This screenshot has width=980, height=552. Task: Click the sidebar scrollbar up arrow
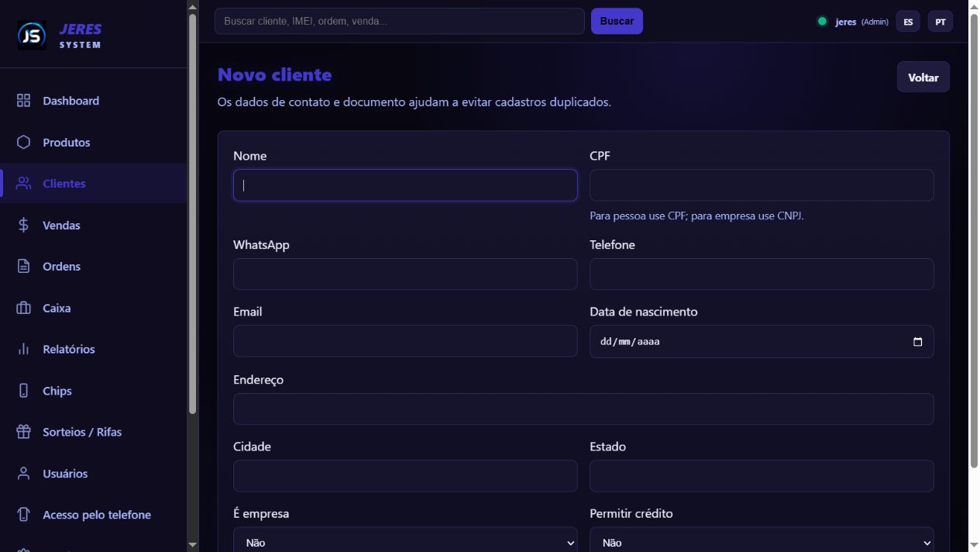tap(193, 7)
